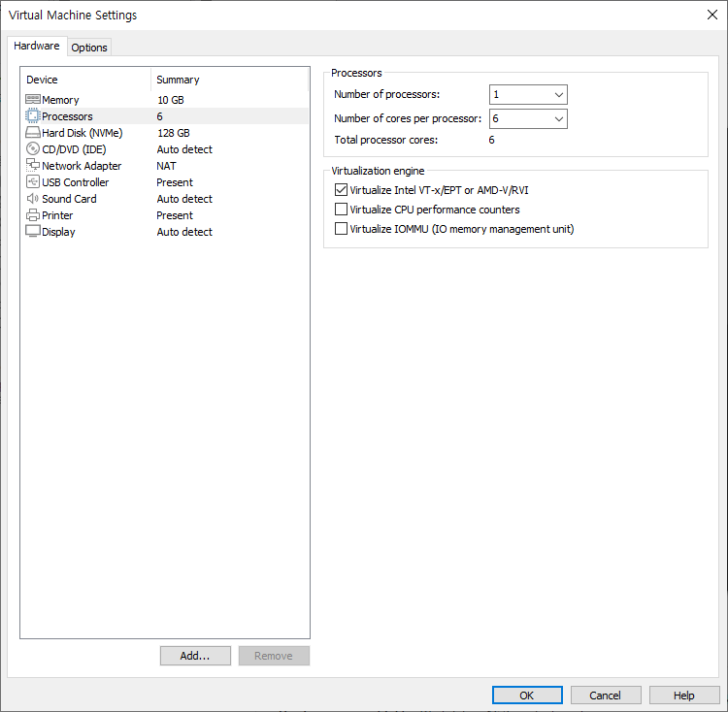Click the Network Adapter icon
This screenshot has height=712, width=728.
click(x=32, y=166)
